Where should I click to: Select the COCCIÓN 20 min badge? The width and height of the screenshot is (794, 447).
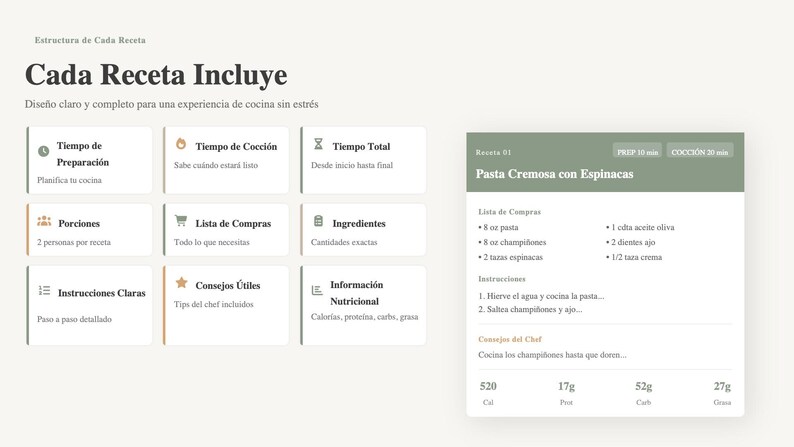click(x=700, y=152)
